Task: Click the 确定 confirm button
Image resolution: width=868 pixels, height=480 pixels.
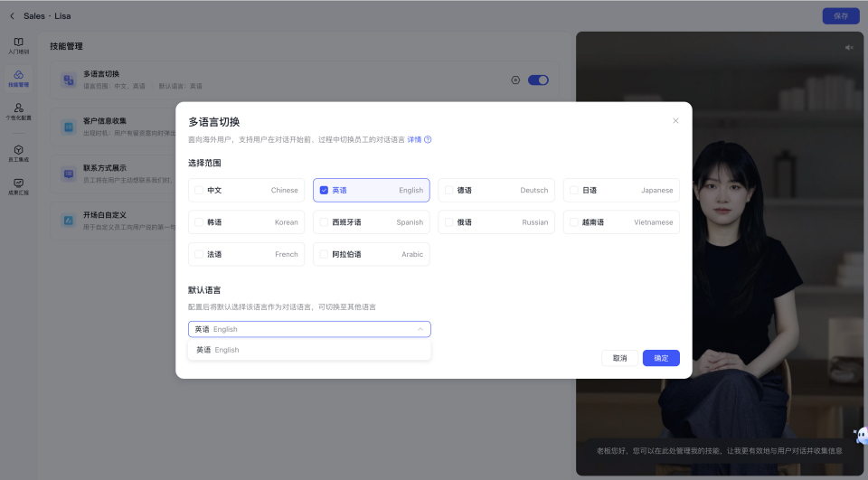Action: click(x=661, y=358)
